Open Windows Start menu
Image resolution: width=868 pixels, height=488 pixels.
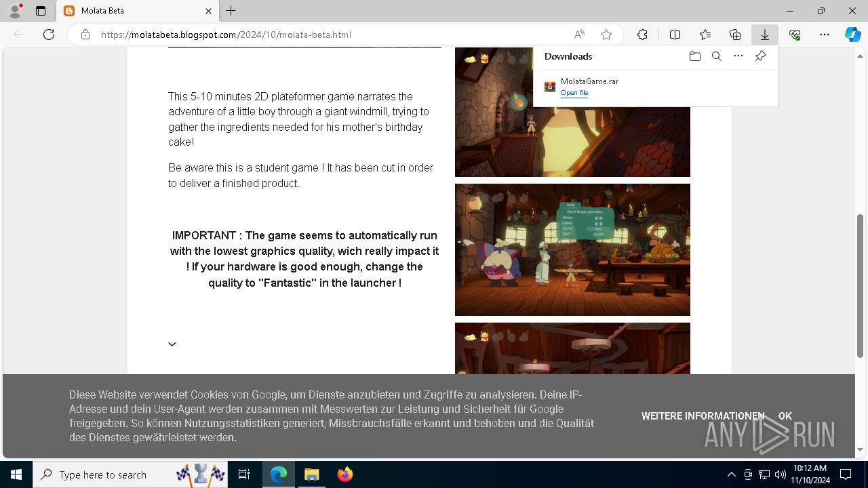pyautogui.click(x=16, y=474)
